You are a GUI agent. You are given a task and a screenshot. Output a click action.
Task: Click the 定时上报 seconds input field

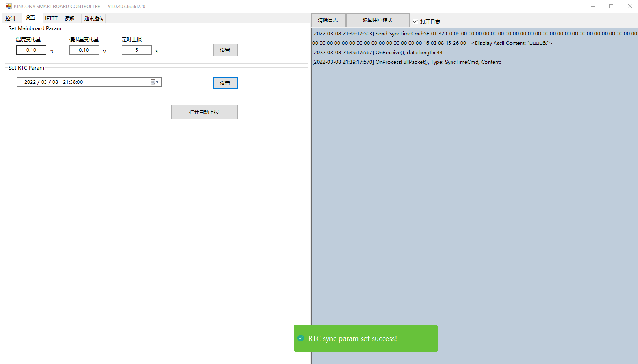(x=137, y=50)
